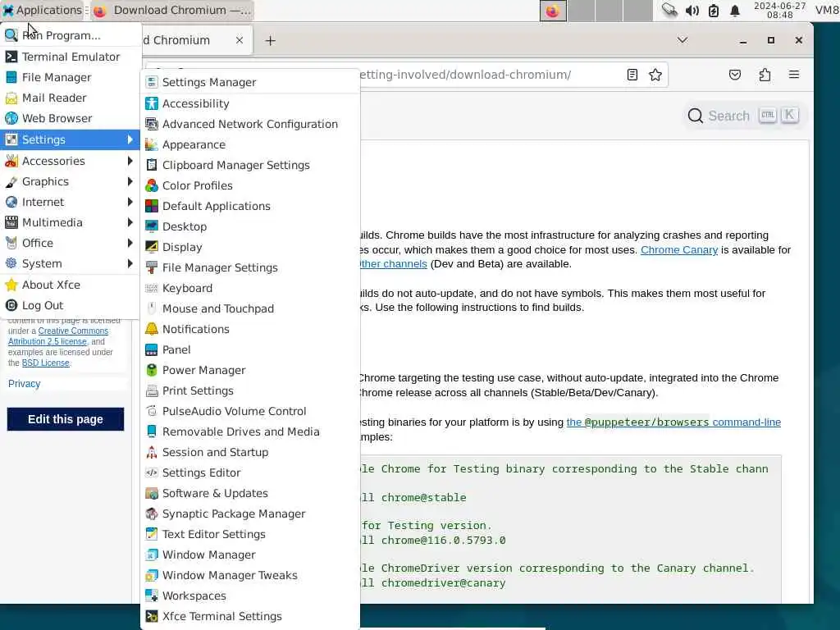The width and height of the screenshot is (840, 630).
Task: Expand the Office submenu
Action: pyautogui.click(x=70, y=243)
